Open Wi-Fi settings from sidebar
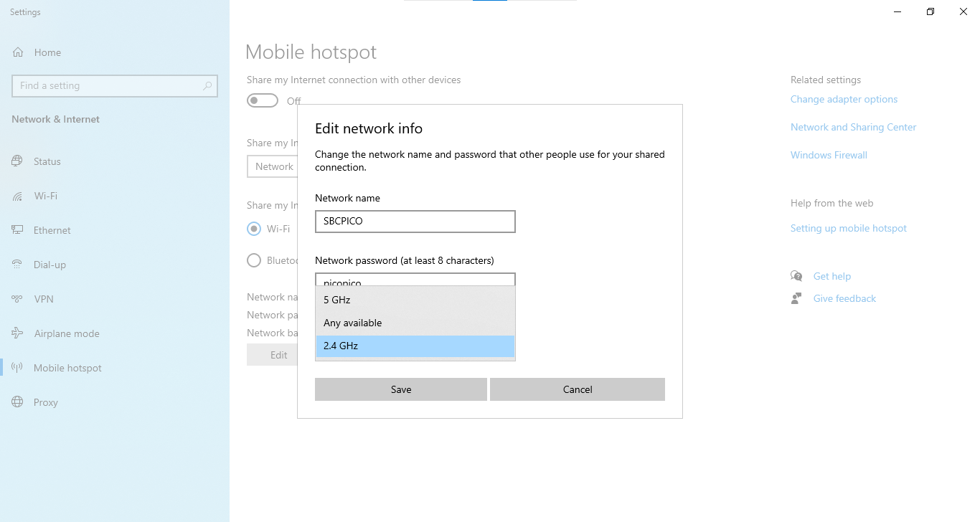The width and height of the screenshot is (980, 522). 17,196
